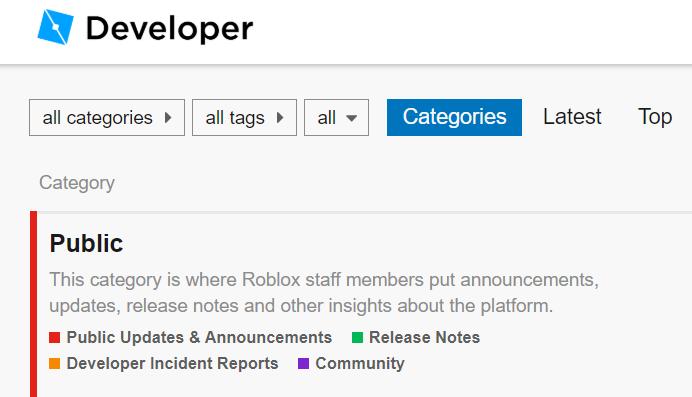Switch to the Latest tab
This screenshot has height=397, width=692.
(572, 117)
